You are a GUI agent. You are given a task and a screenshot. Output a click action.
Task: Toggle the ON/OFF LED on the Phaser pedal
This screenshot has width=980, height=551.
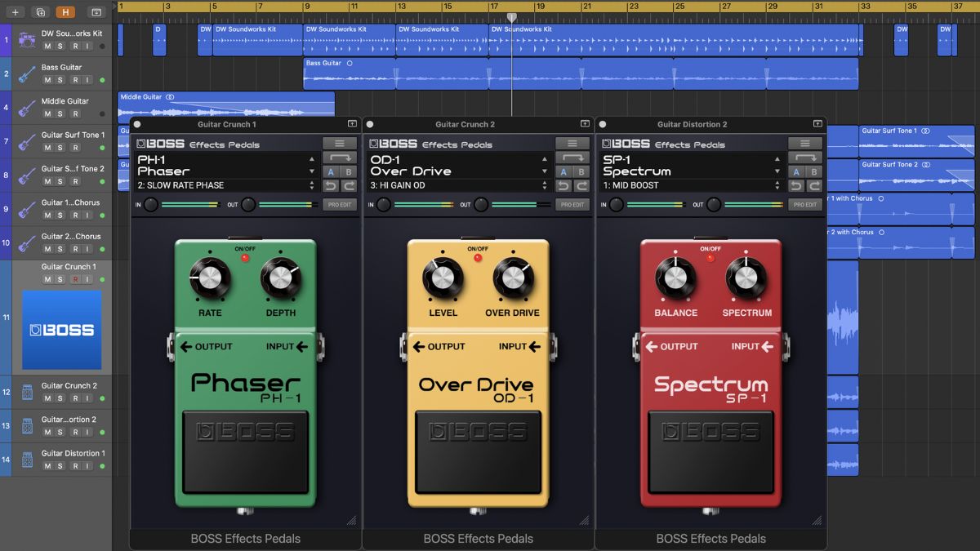click(244, 258)
